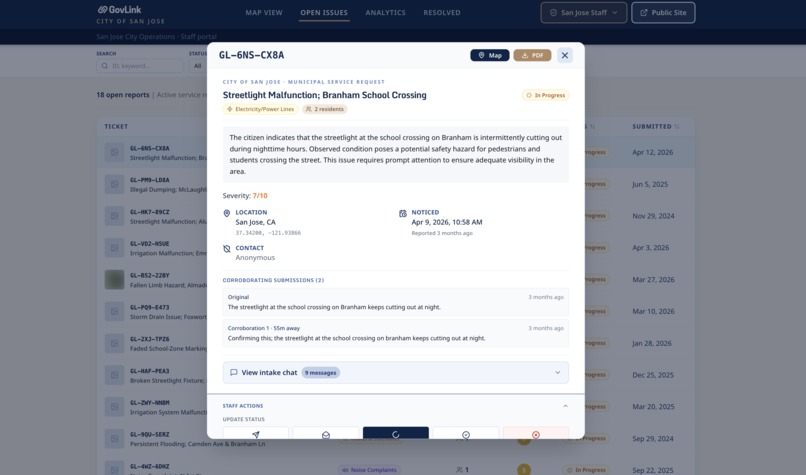Screen dimensions: 806x475
Task: Click the anonymous contact icon beside CONTACT
Action: pos(227,249)
